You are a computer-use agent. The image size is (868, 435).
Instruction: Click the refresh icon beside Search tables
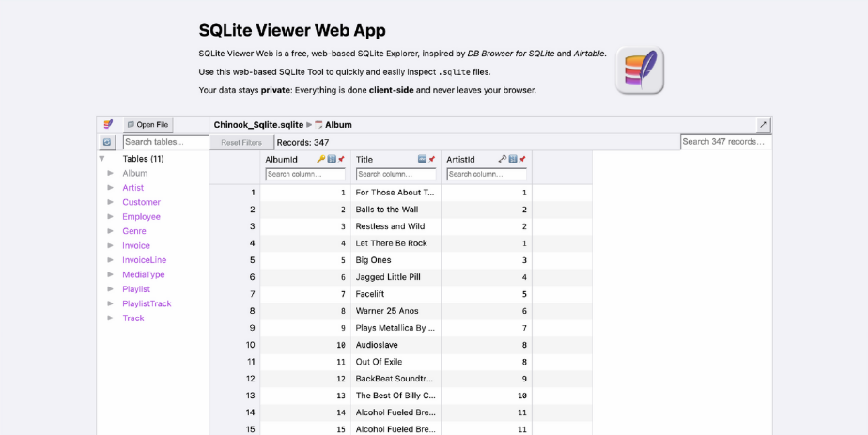[x=107, y=142]
